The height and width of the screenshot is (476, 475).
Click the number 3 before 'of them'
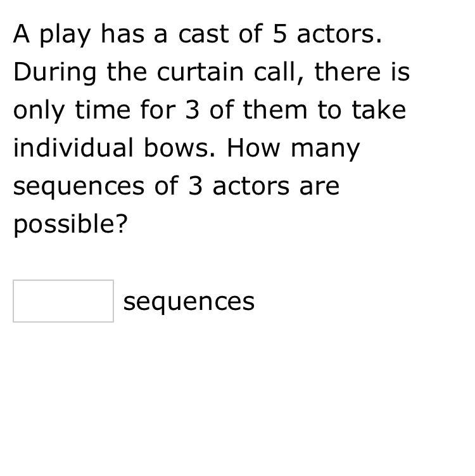(192, 110)
